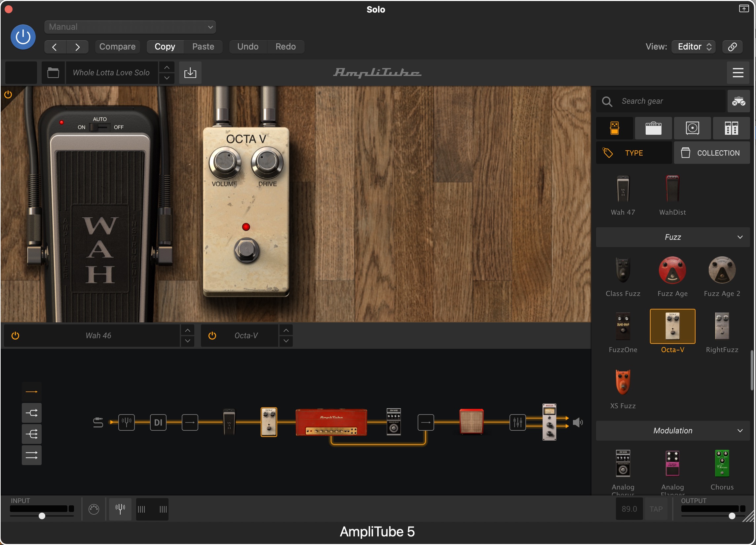This screenshot has width=756, height=545.
Task: Select the Rack effects category tab
Action: click(x=731, y=128)
